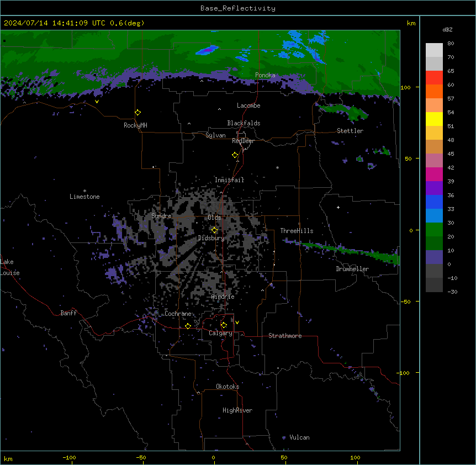Click the Sylvan label
The height and width of the screenshot is (465, 476).
pyautogui.click(x=215, y=135)
